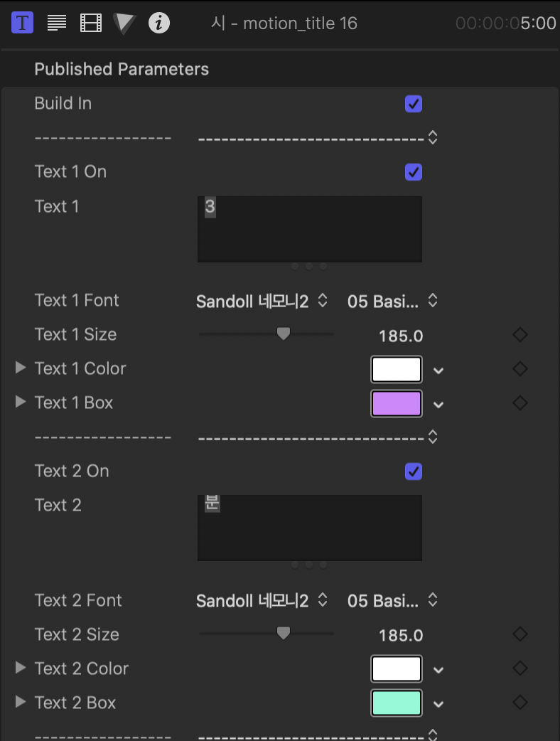Open the Info inspector icon

point(159,23)
